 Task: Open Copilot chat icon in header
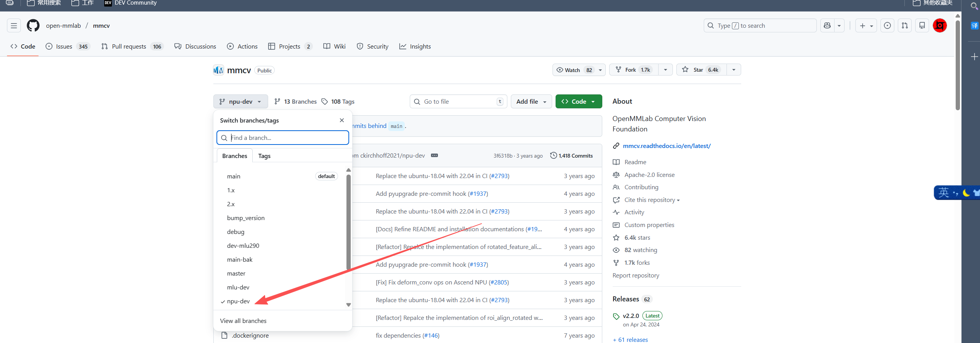pos(827,26)
